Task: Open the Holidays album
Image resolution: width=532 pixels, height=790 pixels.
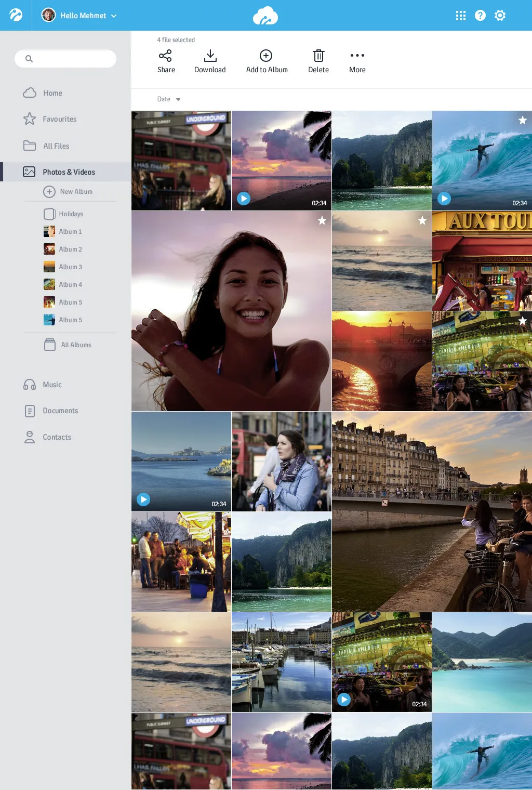Action: (x=71, y=214)
